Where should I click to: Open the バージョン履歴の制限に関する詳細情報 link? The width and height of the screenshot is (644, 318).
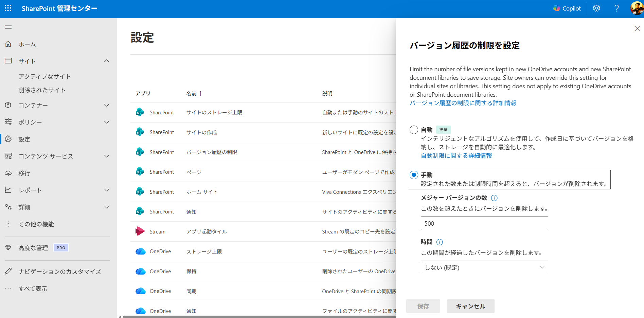click(463, 103)
